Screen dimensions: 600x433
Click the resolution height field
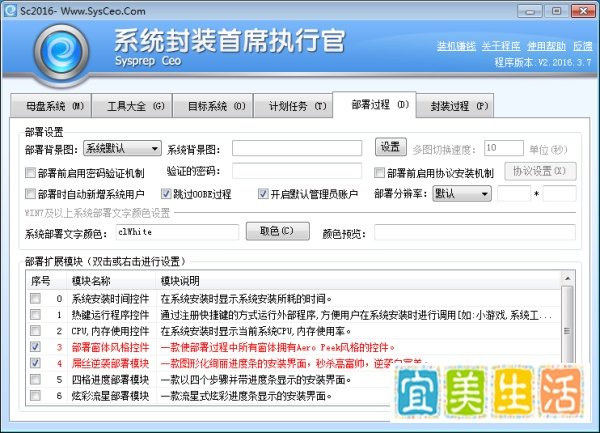pyautogui.click(x=559, y=194)
